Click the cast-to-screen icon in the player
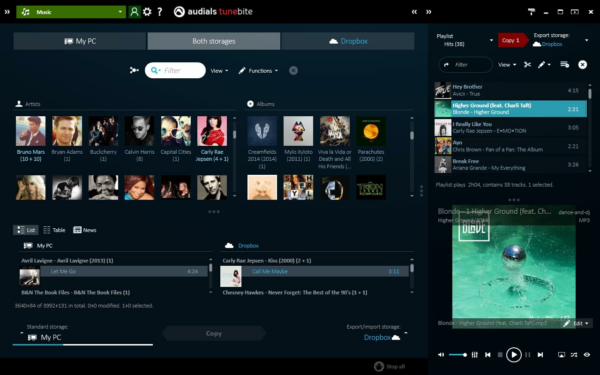The width and height of the screenshot is (600, 375). click(561, 355)
